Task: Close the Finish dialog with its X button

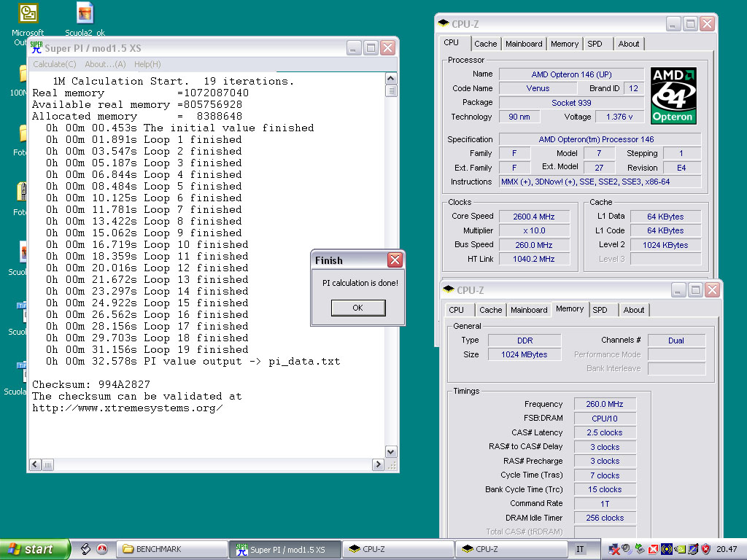Action: coord(395,260)
